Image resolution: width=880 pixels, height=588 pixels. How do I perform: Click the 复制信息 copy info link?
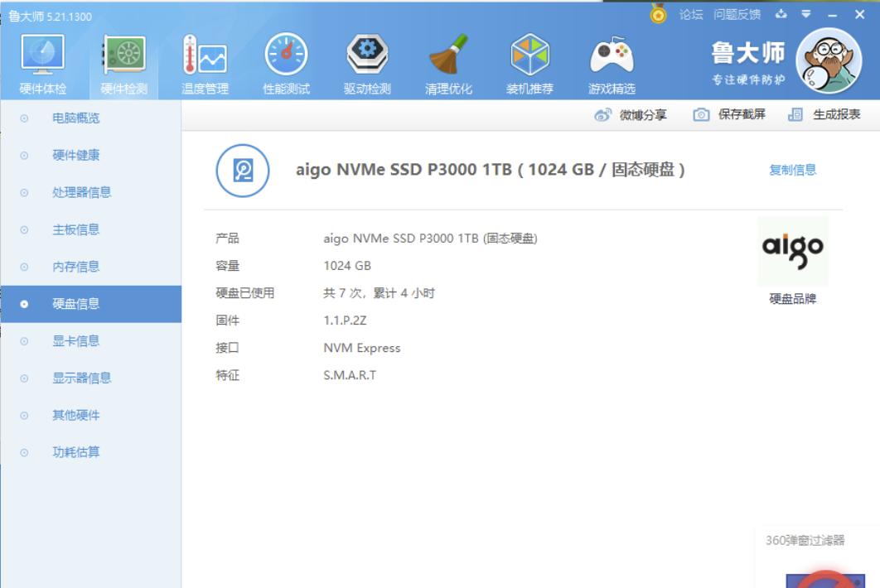[x=793, y=169]
